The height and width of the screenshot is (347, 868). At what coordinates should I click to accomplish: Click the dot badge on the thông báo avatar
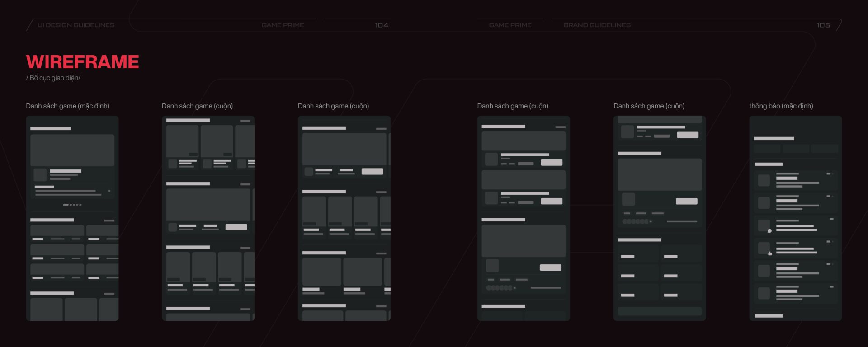point(769,231)
